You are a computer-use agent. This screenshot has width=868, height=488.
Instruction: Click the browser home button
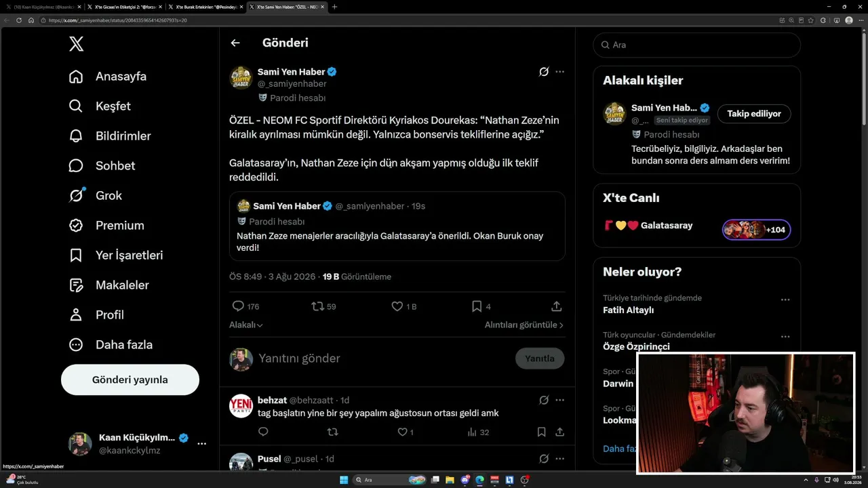click(31, 20)
